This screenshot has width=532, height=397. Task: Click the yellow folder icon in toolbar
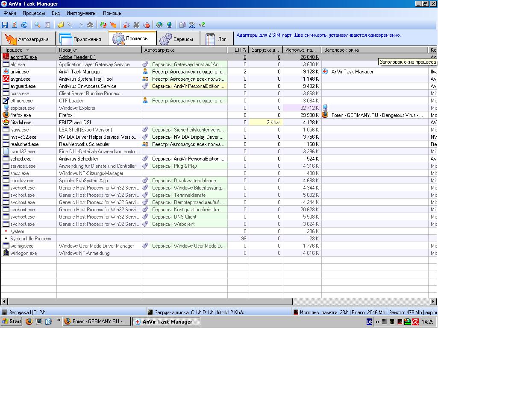click(61, 25)
